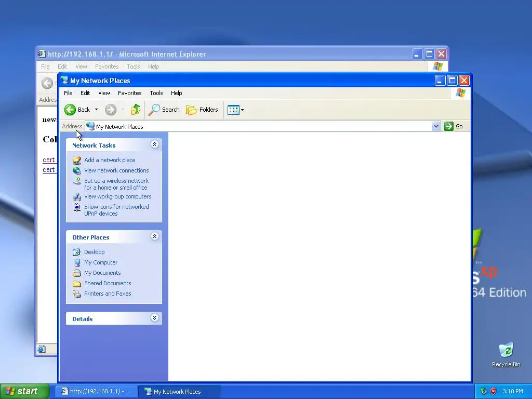Click the My Documents folder icon
Screen dimensions: 532x399
77,273
